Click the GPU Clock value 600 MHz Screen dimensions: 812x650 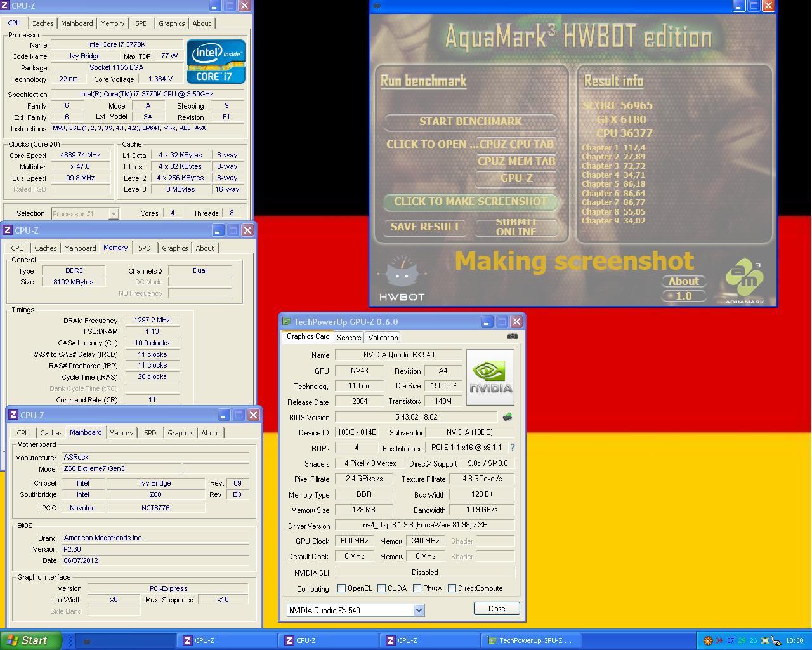point(354,541)
